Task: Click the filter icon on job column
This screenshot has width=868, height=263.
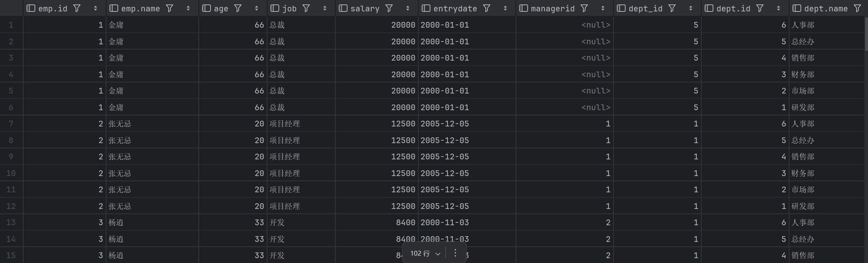Action: click(306, 8)
